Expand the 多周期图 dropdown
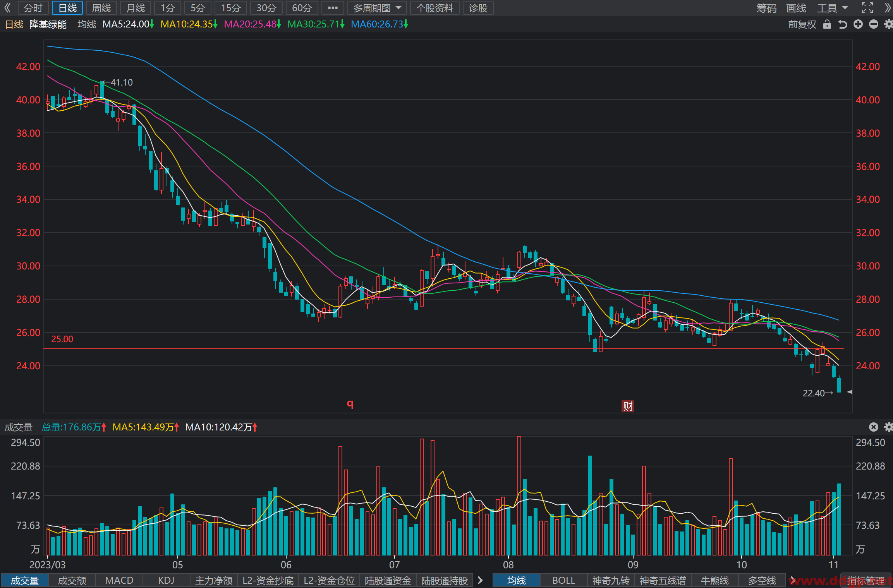893x588 pixels. pyautogui.click(x=377, y=8)
